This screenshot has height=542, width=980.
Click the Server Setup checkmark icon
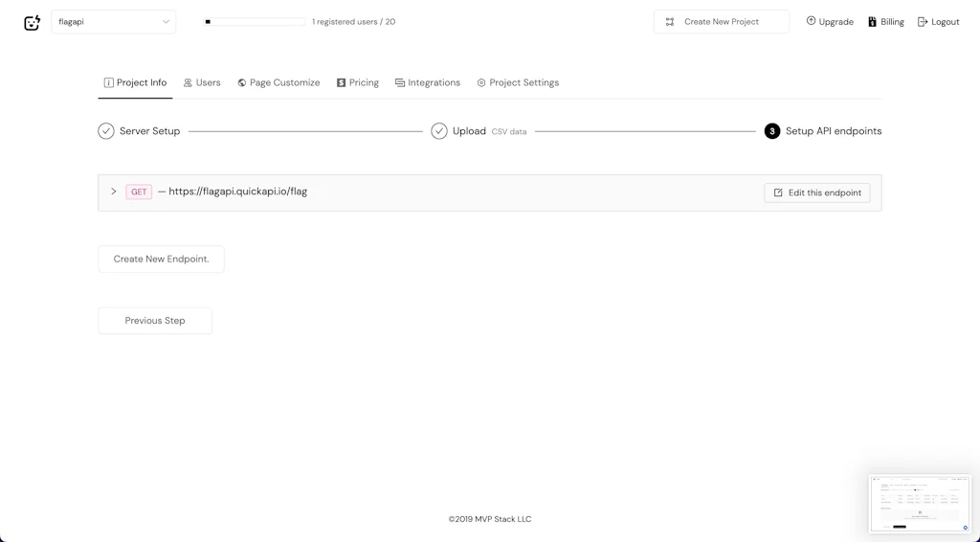tap(106, 131)
